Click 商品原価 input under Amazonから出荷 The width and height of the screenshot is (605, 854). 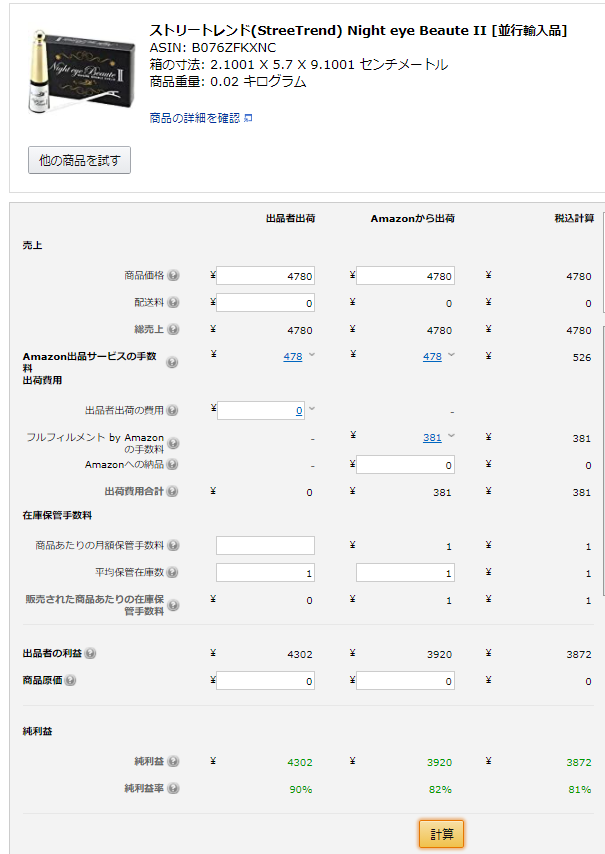pos(405,681)
